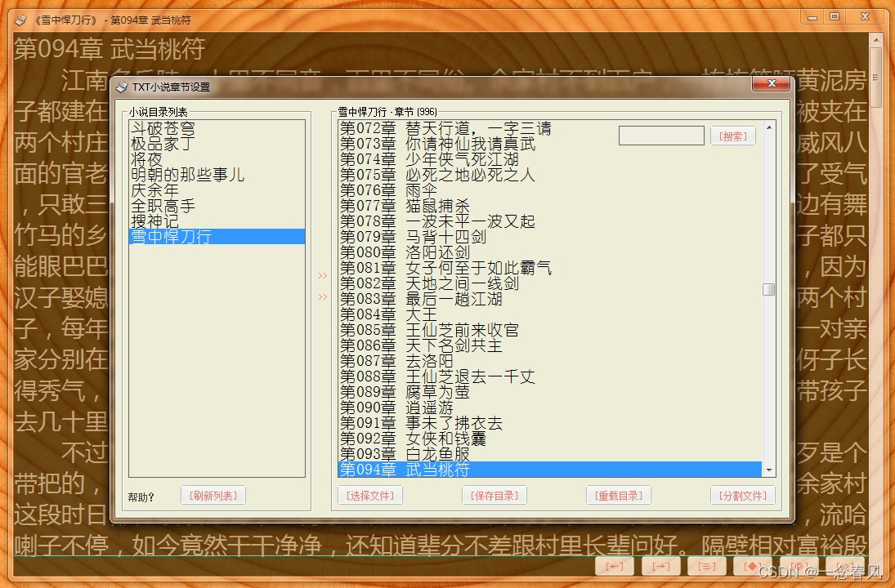895x588 pixels.
Task: Minimize the 雪中悍刀行 reader window
Action: [x=812, y=17]
